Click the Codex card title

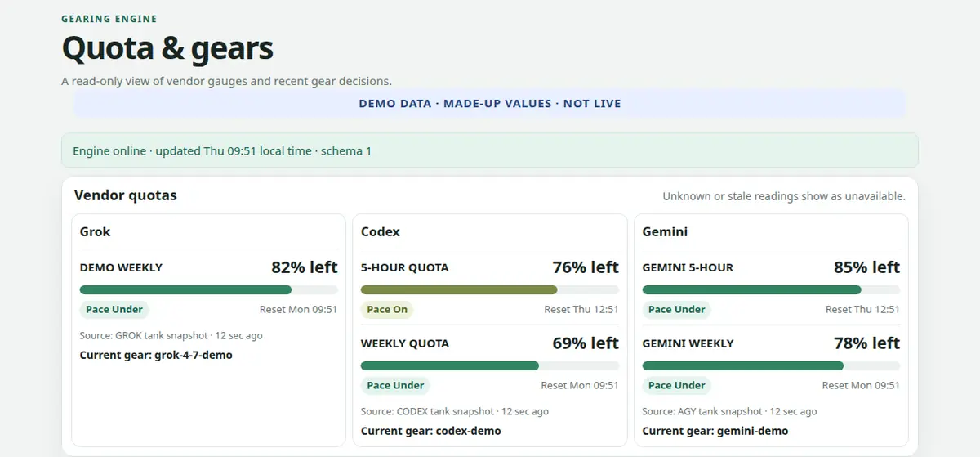click(381, 231)
